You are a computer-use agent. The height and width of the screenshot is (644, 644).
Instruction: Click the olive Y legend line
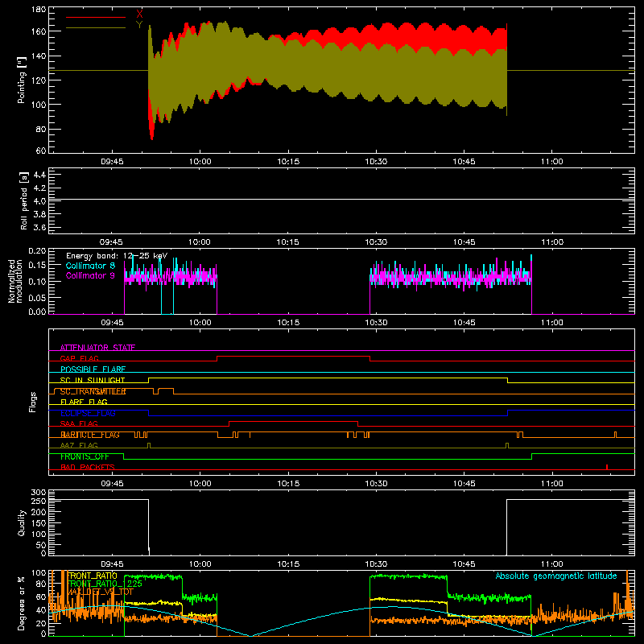click(96, 27)
